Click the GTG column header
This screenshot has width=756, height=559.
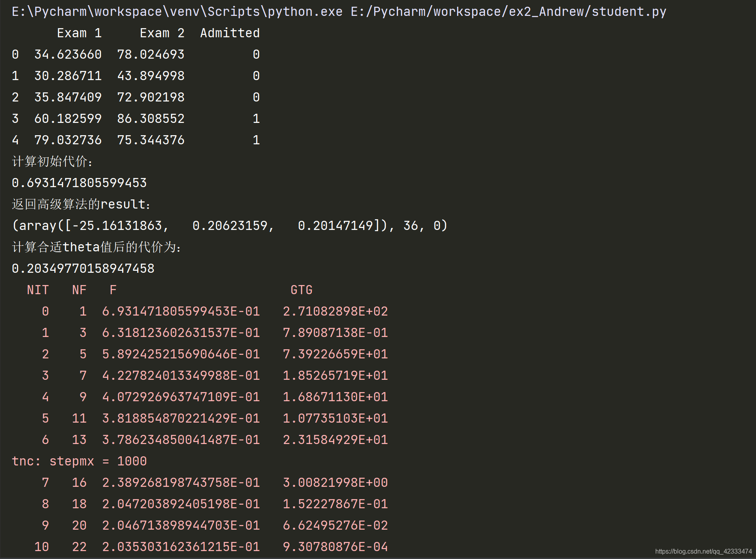[x=302, y=290]
